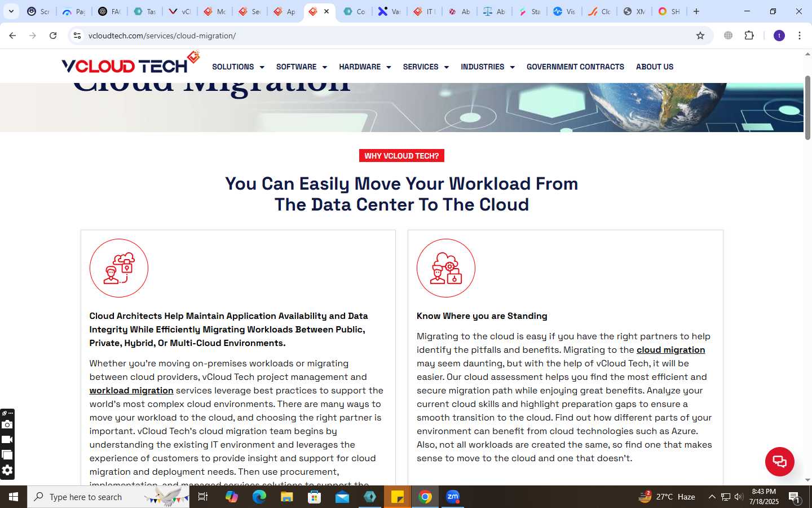Open the clock showing 8:43 PM
The height and width of the screenshot is (508, 812).
pos(764,497)
